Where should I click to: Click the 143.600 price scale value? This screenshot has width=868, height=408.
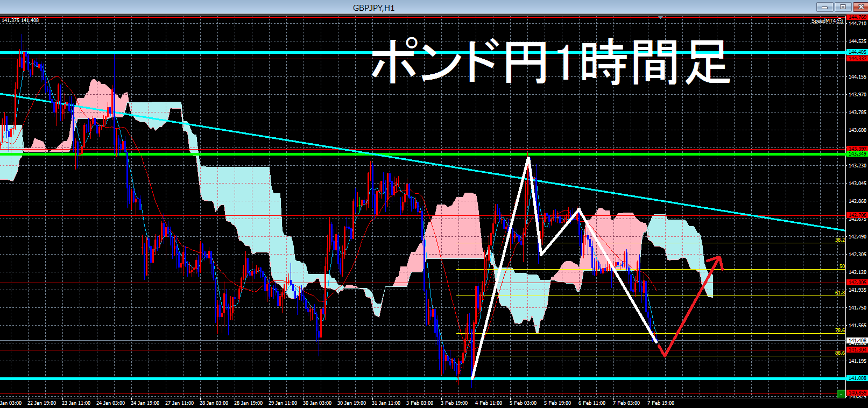[x=857, y=130]
